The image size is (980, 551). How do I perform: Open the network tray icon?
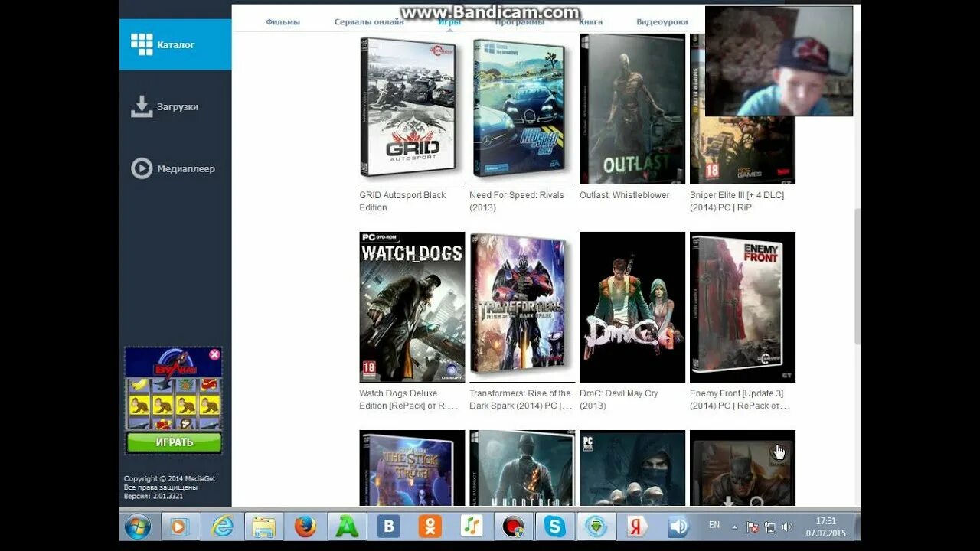tap(770, 527)
